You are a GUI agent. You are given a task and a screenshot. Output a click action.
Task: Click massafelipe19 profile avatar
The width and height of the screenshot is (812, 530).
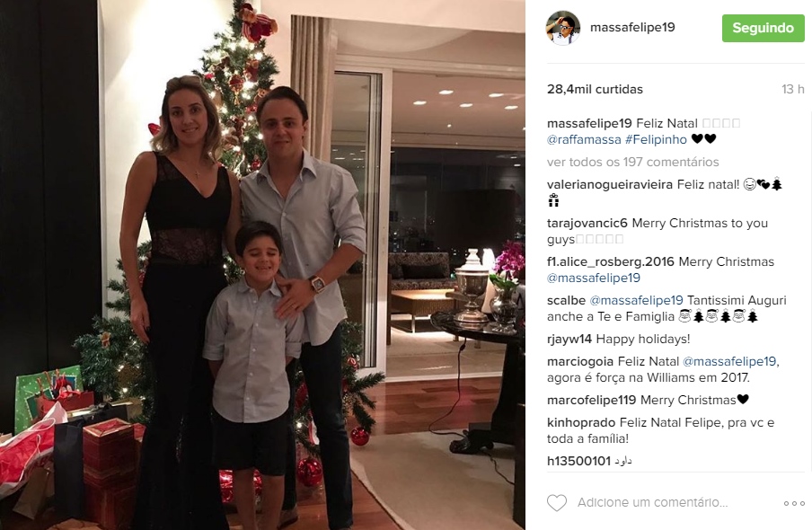click(563, 28)
